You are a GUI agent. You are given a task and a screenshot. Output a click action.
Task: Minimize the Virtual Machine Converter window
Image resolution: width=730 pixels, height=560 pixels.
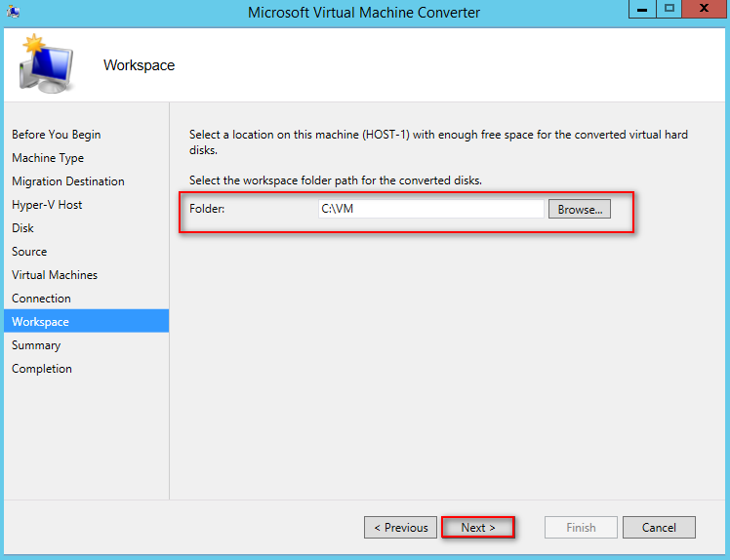tap(642, 9)
